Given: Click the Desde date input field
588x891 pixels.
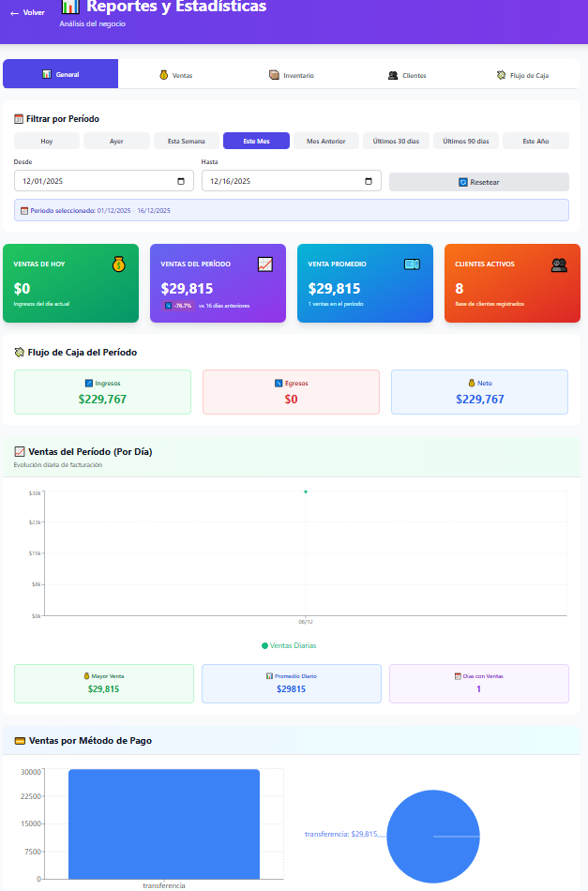Looking at the screenshot, I should pyautogui.click(x=94, y=181).
